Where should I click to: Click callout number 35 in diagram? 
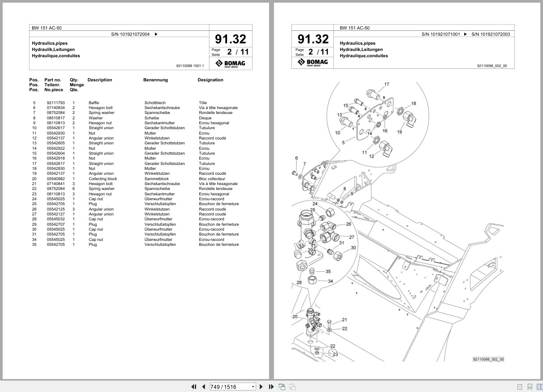[328, 272]
